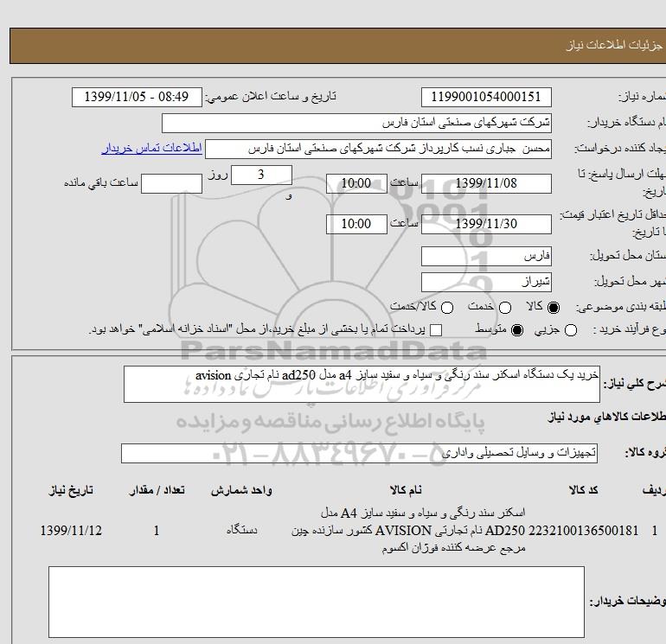Click the need date 1399/11/12 cell
This screenshot has width=666, height=644.
pos(71,531)
